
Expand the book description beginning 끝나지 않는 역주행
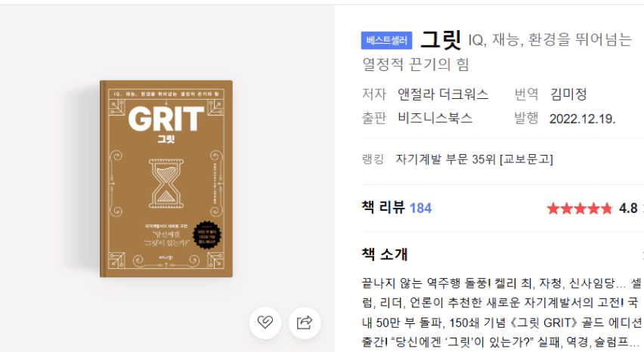click(503, 313)
